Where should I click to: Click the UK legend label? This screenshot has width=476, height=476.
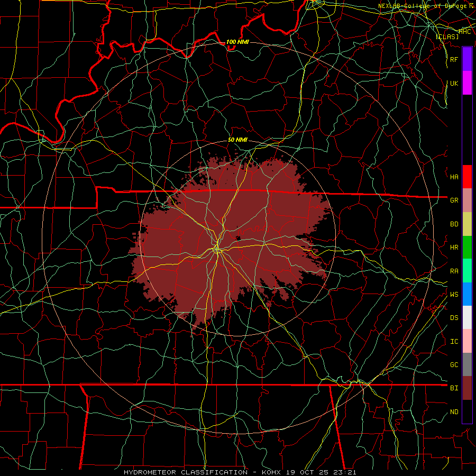click(x=454, y=83)
